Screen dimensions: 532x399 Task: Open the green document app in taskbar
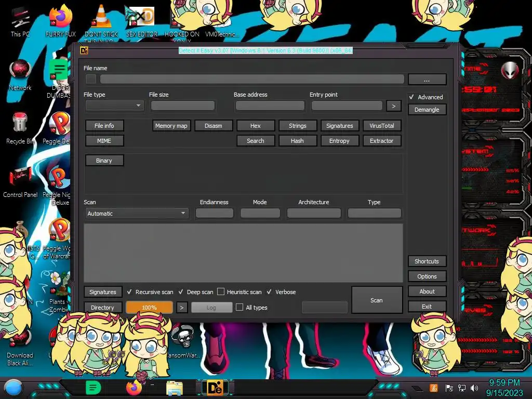[x=93, y=388]
